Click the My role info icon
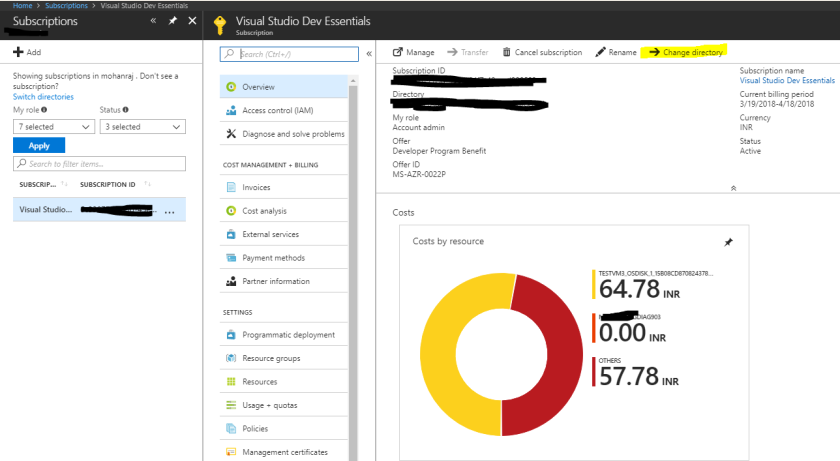Image resolution: width=840 pixels, height=461 pixels. tap(44, 110)
